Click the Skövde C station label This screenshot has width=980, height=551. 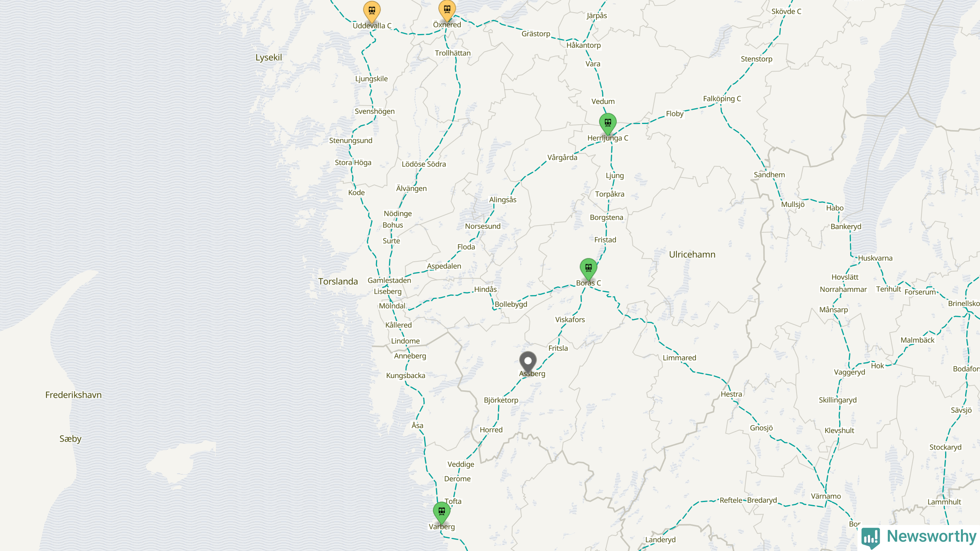pyautogui.click(x=786, y=11)
